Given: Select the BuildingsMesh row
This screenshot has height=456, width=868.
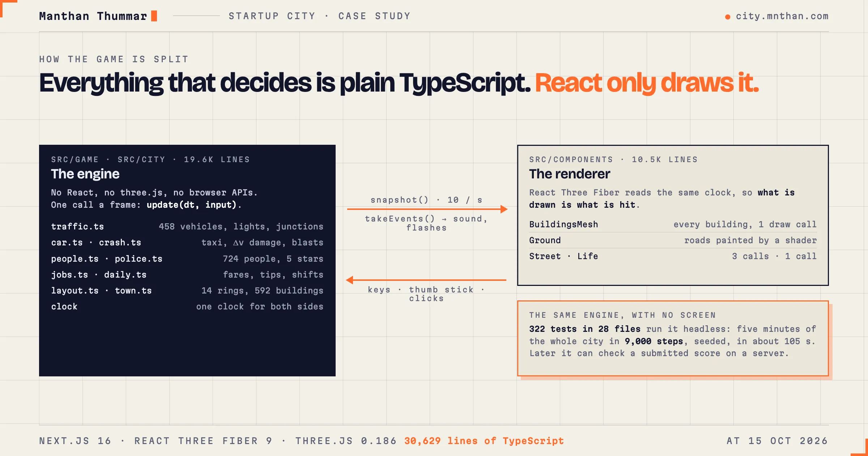Looking at the screenshot, I should coord(673,224).
